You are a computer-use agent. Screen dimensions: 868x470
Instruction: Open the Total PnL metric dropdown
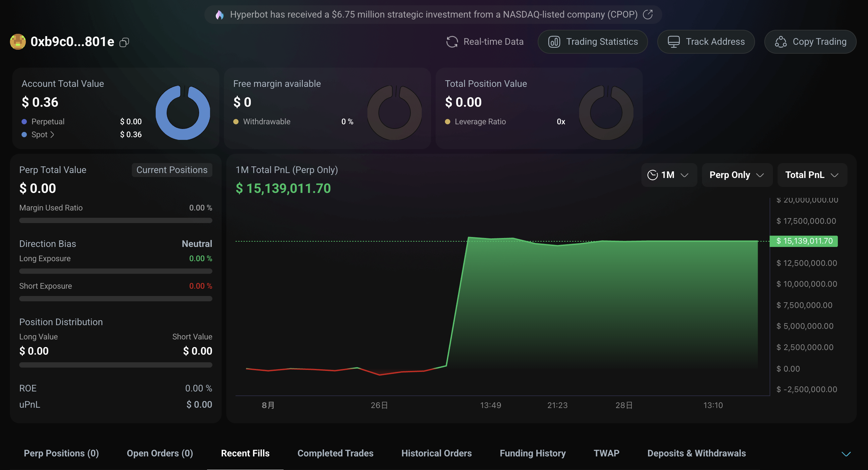tap(811, 175)
